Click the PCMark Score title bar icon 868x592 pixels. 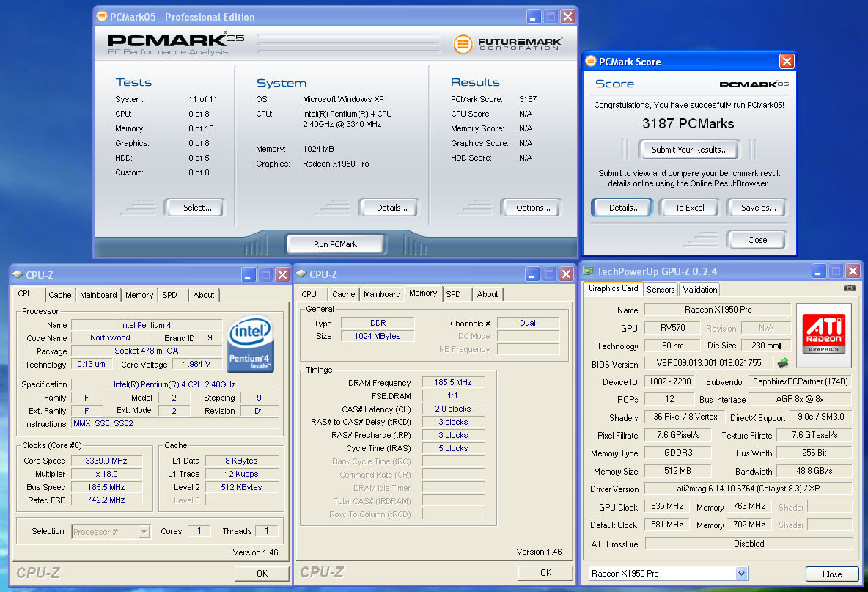point(591,61)
